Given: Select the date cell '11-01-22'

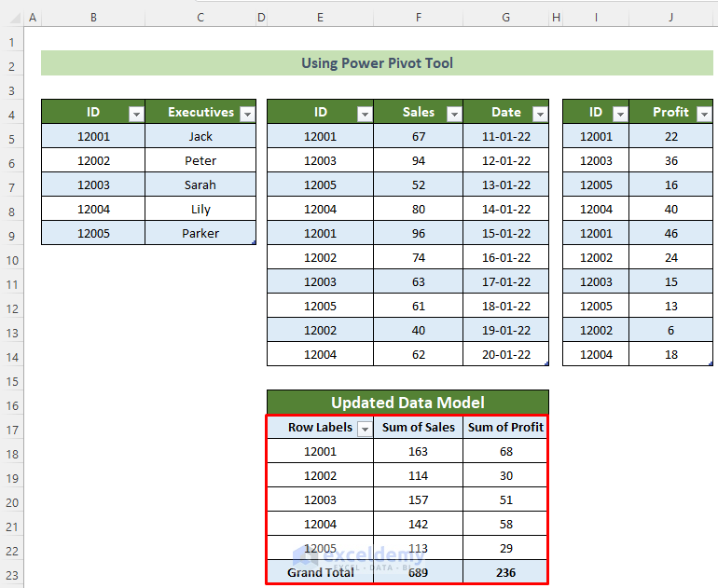Looking at the screenshot, I should pos(506,136).
